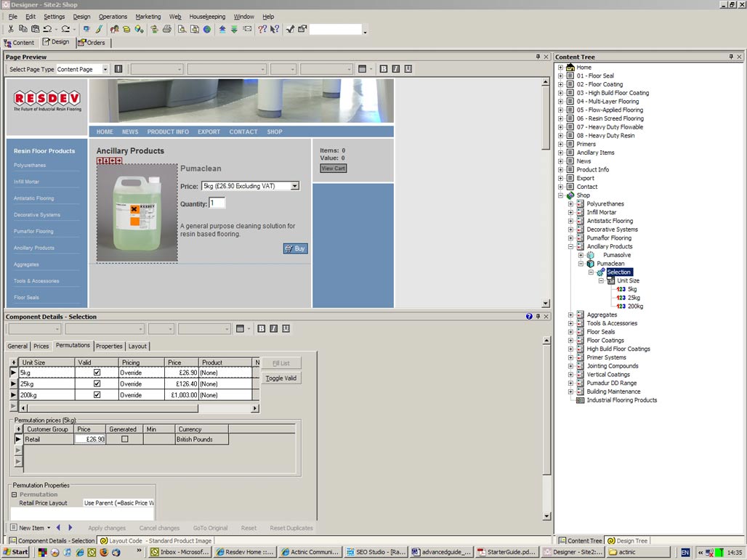Uncheck the Valid checkbox for 25kg
Viewport: 747px width, 560px height.
click(x=97, y=384)
